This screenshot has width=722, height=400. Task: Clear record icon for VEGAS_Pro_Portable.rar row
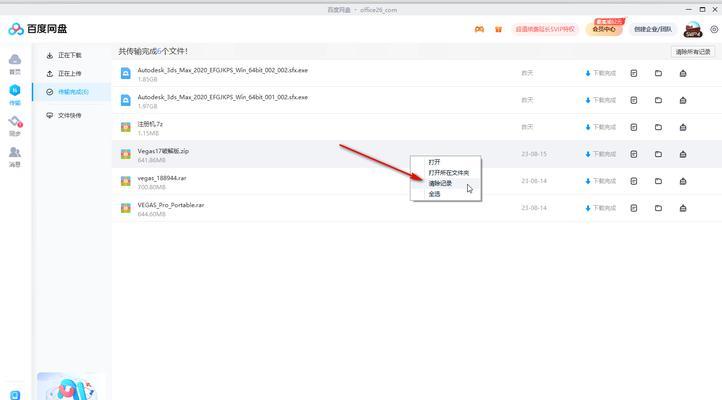click(x=683, y=208)
